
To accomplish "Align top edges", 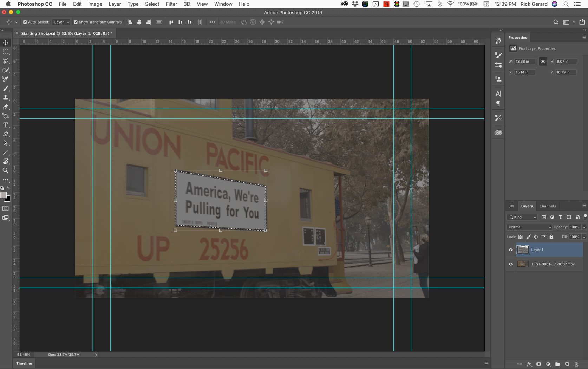I will coord(171,22).
